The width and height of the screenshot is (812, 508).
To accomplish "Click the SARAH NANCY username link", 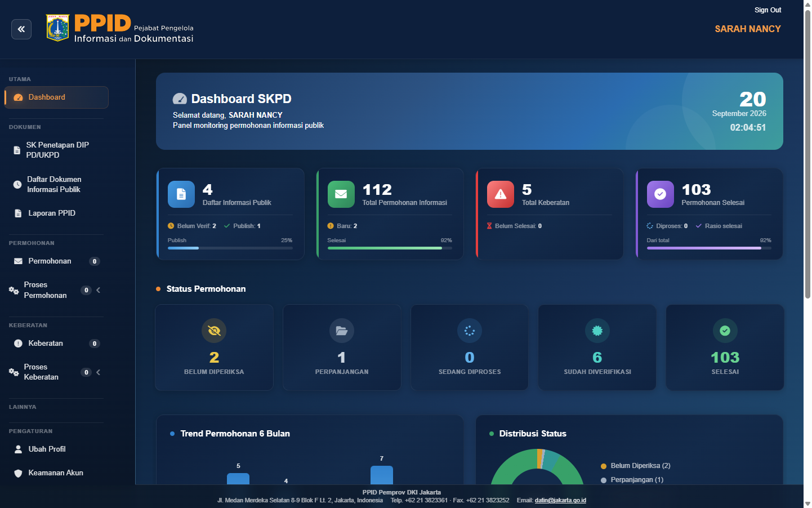I will [748, 29].
